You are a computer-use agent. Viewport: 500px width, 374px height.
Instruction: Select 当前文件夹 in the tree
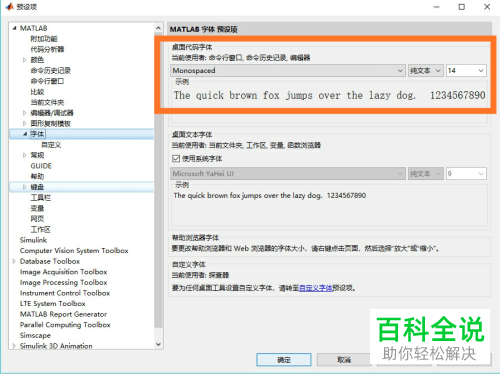click(x=47, y=102)
